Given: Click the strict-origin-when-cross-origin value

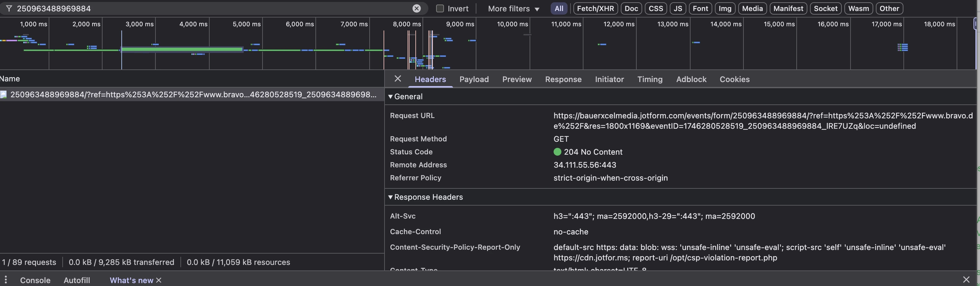Looking at the screenshot, I should [610, 178].
